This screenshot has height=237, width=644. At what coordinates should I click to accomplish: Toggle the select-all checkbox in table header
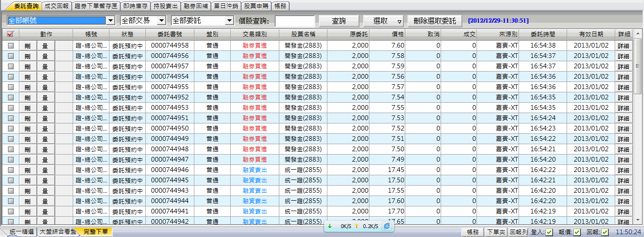tap(10, 34)
